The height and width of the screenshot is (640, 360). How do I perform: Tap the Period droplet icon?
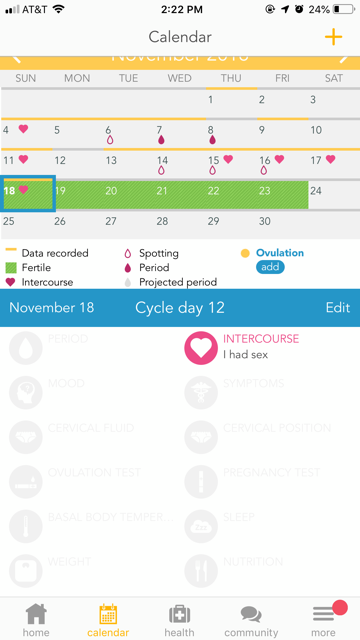pos(26,348)
